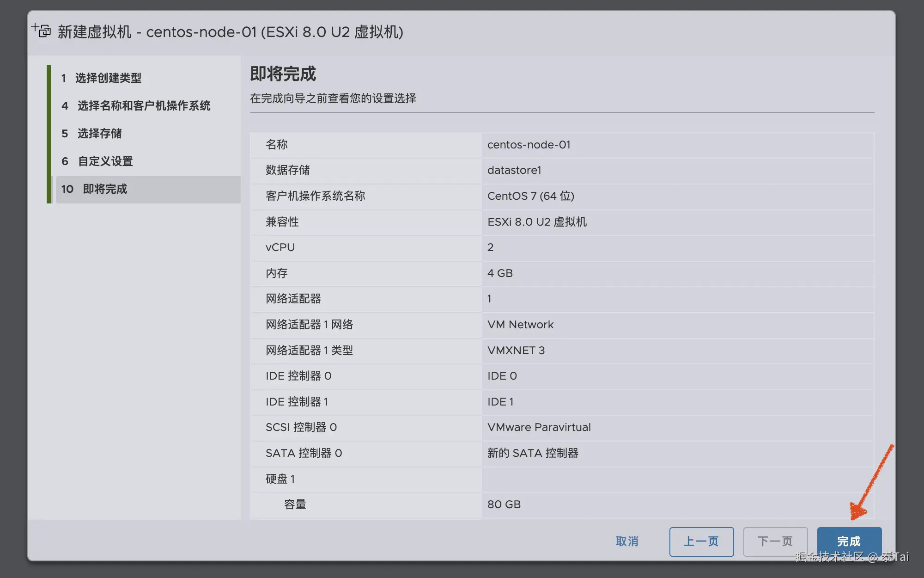Select step 10 即将完成
The image size is (924, 578).
point(105,189)
